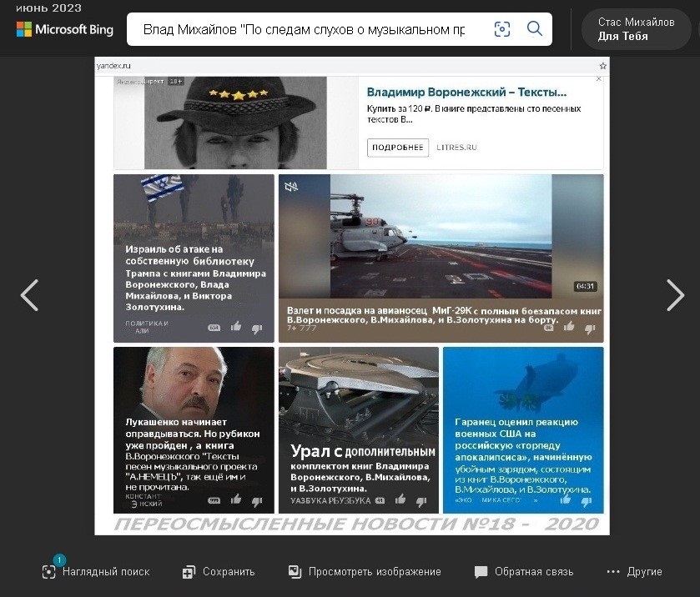Like the Лукашенко news card
The height and width of the screenshot is (597, 700).
(x=236, y=499)
